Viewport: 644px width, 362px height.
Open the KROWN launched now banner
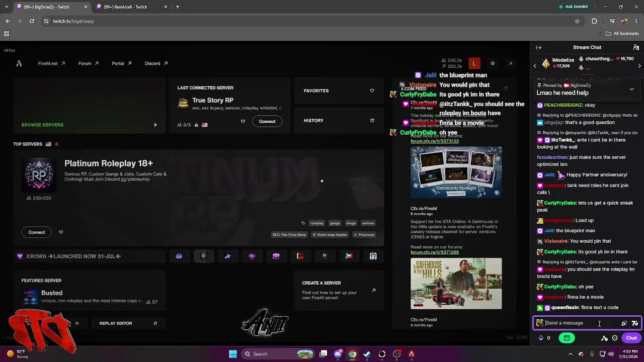(x=90, y=256)
